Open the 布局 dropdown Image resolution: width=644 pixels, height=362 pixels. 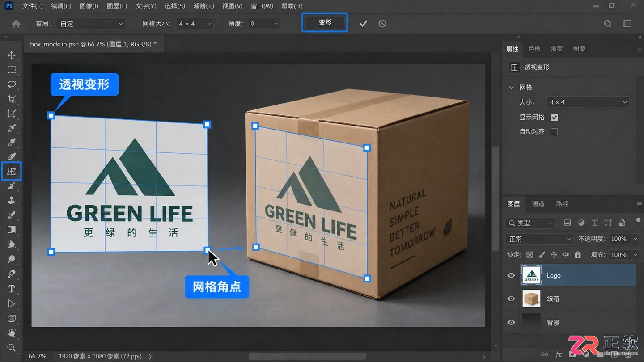91,24
